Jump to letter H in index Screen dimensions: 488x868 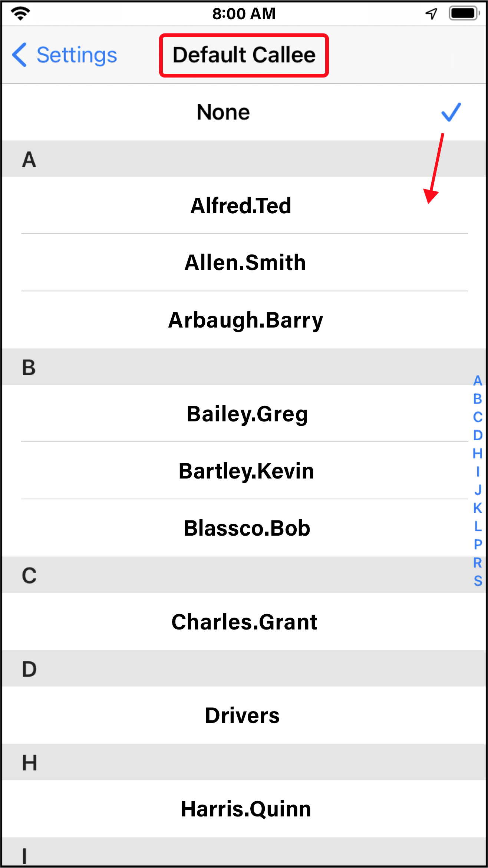click(x=478, y=453)
